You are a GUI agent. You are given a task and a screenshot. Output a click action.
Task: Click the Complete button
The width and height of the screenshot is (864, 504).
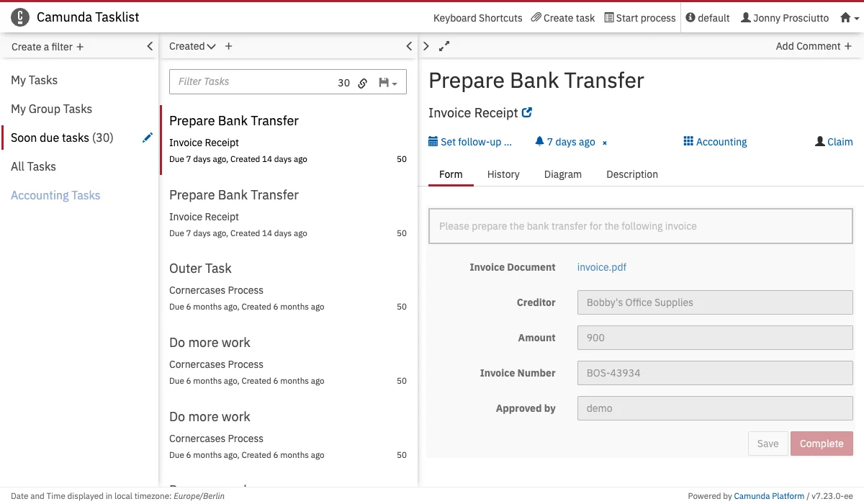click(x=822, y=444)
